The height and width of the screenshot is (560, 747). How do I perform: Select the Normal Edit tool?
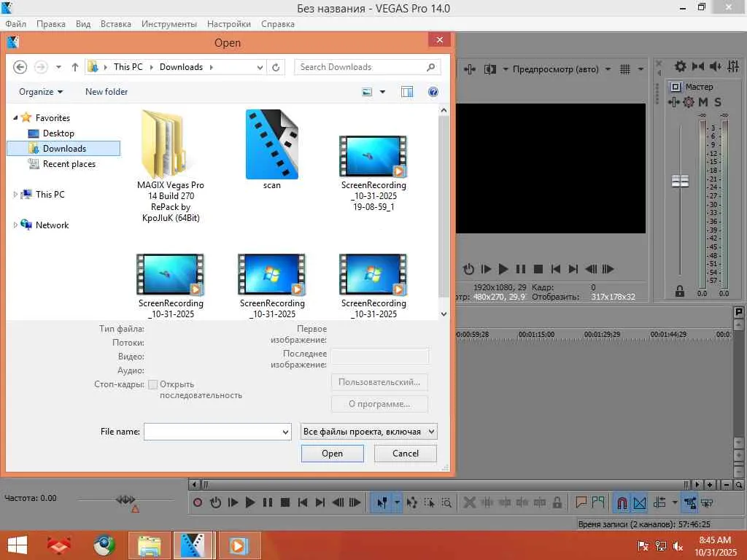(x=382, y=502)
